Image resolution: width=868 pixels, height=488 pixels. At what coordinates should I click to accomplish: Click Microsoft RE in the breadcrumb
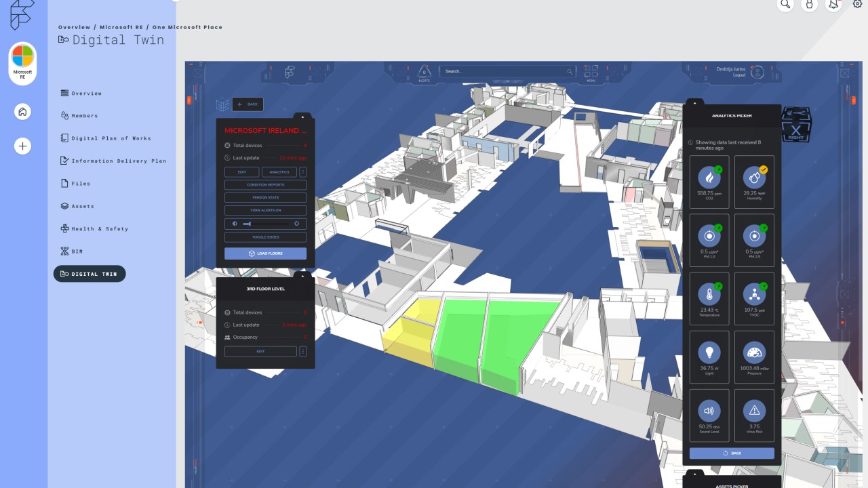click(x=121, y=28)
